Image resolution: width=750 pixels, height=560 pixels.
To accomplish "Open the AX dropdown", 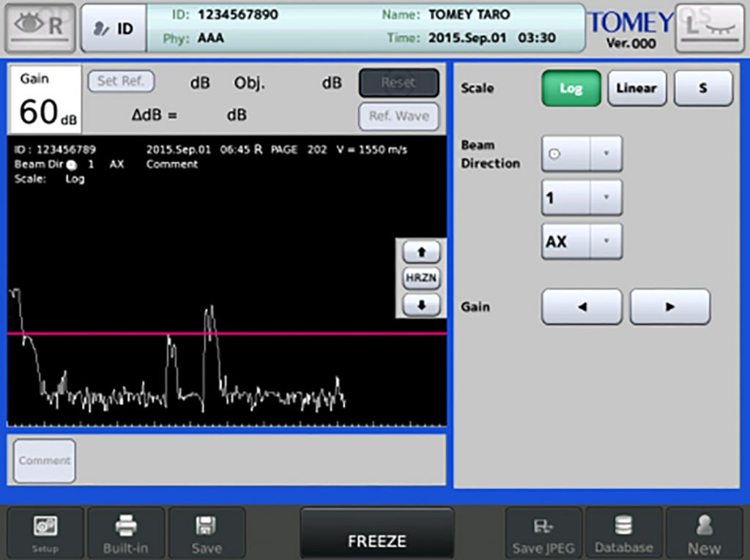I will (582, 242).
